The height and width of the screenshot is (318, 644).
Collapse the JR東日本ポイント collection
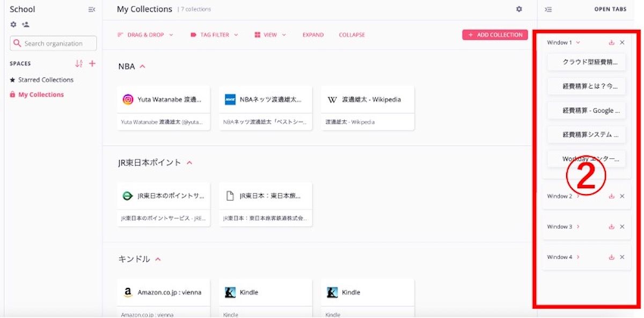click(189, 162)
